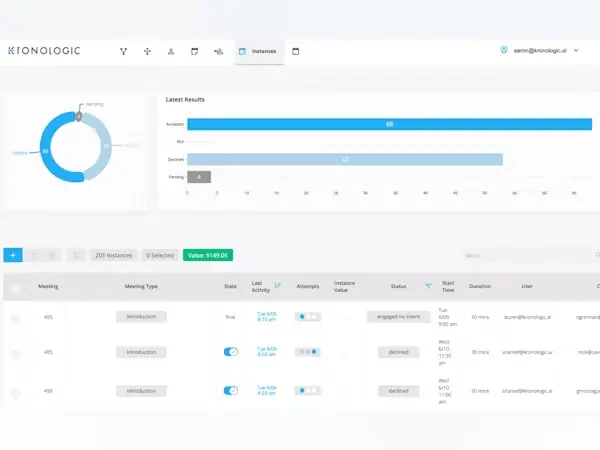Sort by the Meeting column header
600x450 pixels.
coord(48,286)
